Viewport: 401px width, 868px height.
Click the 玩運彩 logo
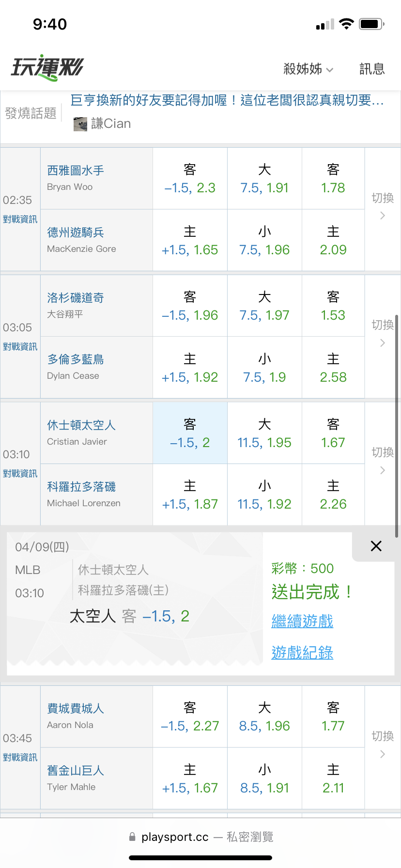[x=47, y=68]
